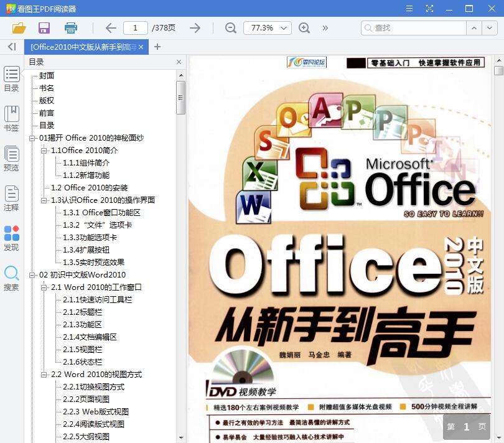504x443 pixels.
Task: Print the document with the printer icon
Action: [71, 28]
